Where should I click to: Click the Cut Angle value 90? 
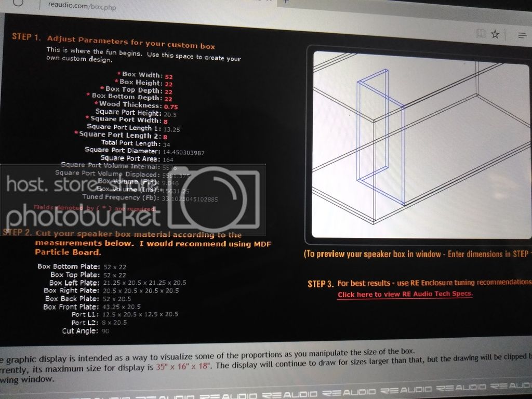(x=105, y=331)
